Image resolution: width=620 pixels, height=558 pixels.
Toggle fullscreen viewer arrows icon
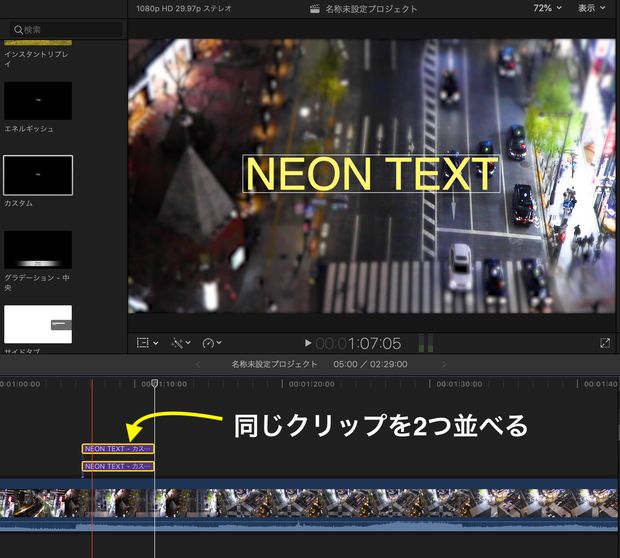[x=605, y=343]
